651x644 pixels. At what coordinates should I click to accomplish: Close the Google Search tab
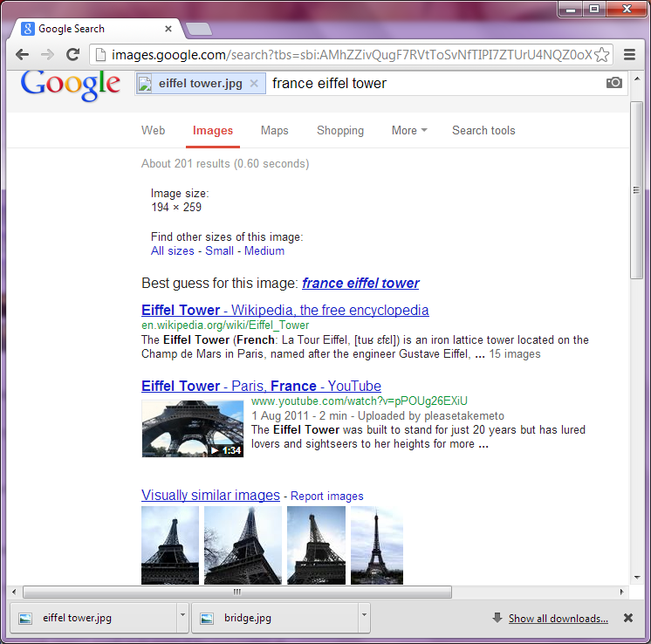(168, 29)
